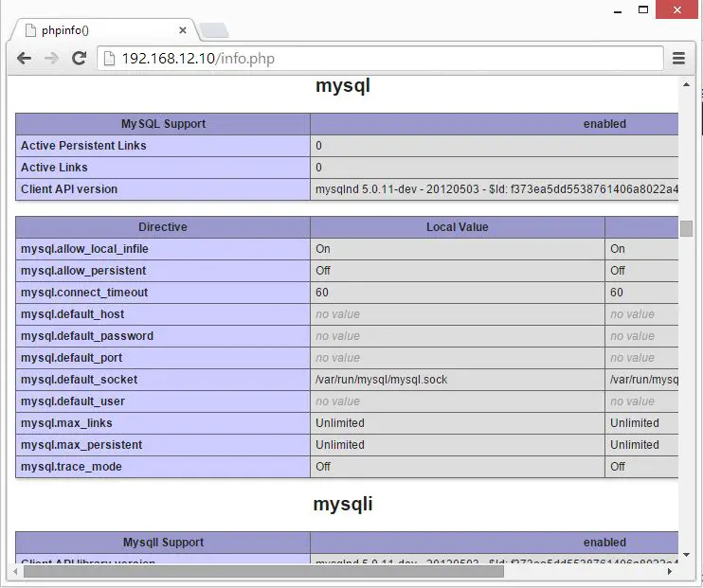Click horizontal scrollbar left arrow

(x=16, y=571)
